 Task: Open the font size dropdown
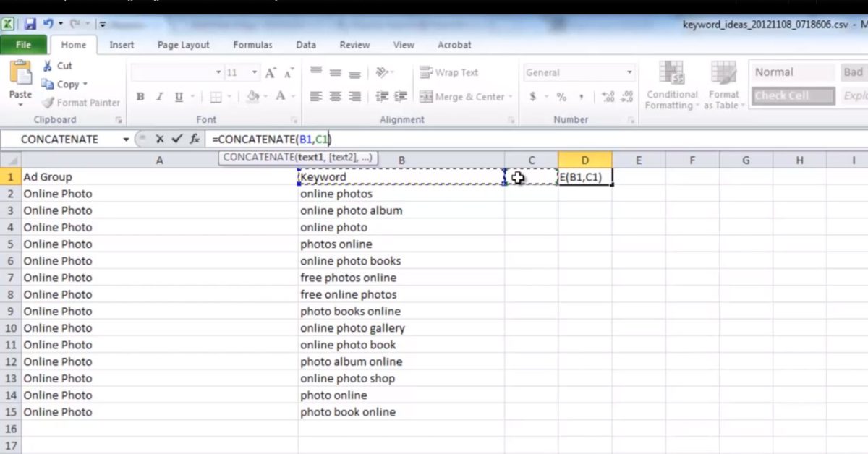(x=255, y=73)
